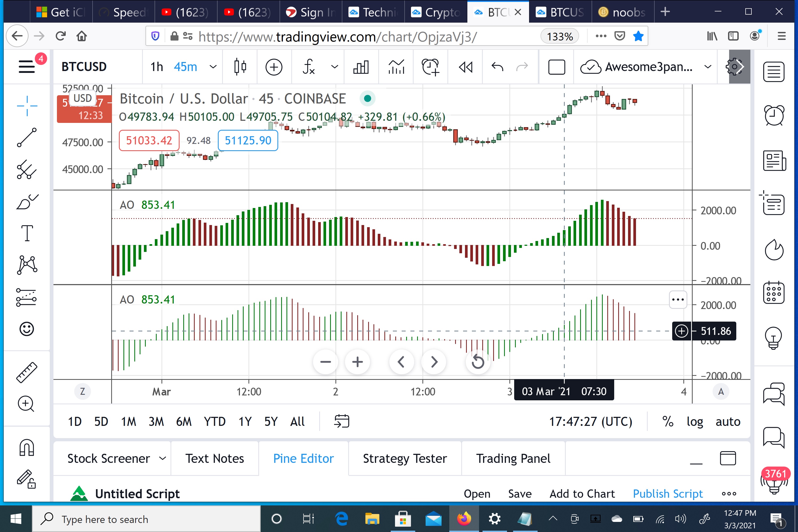Open notifications icon with 3761 badge
The height and width of the screenshot is (532, 798).
click(774, 482)
